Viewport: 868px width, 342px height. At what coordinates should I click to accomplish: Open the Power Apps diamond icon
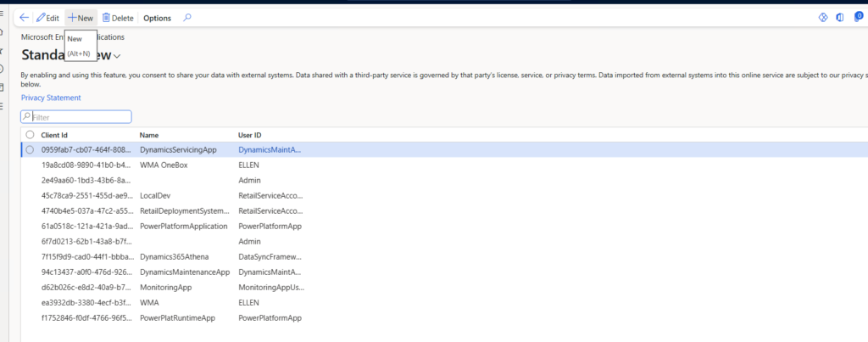822,18
